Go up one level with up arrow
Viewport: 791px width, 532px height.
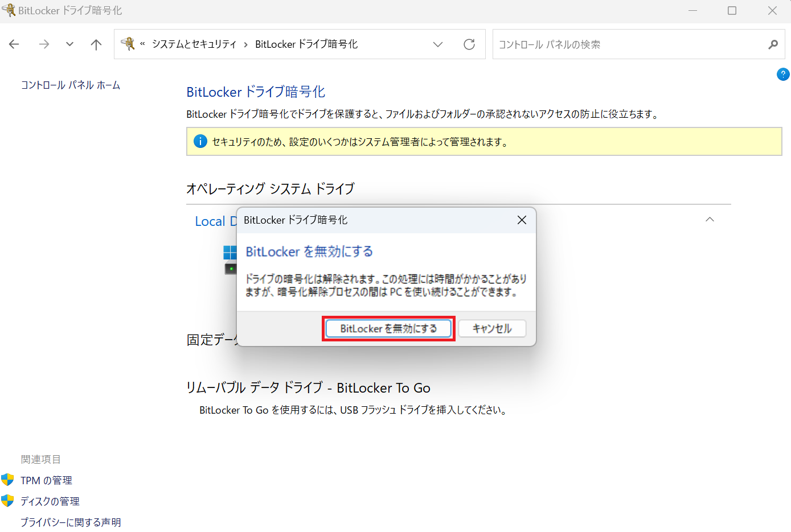tap(96, 44)
